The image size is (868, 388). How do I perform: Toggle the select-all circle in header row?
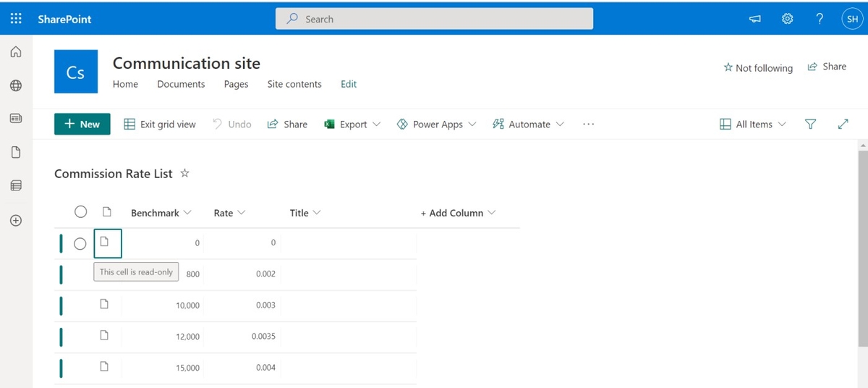pos(81,212)
